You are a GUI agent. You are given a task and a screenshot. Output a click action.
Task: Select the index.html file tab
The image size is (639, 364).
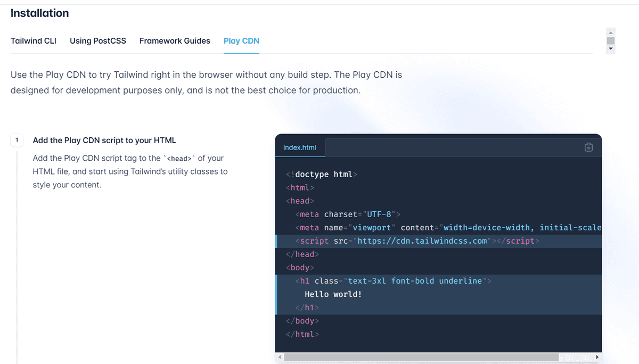point(300,147)
